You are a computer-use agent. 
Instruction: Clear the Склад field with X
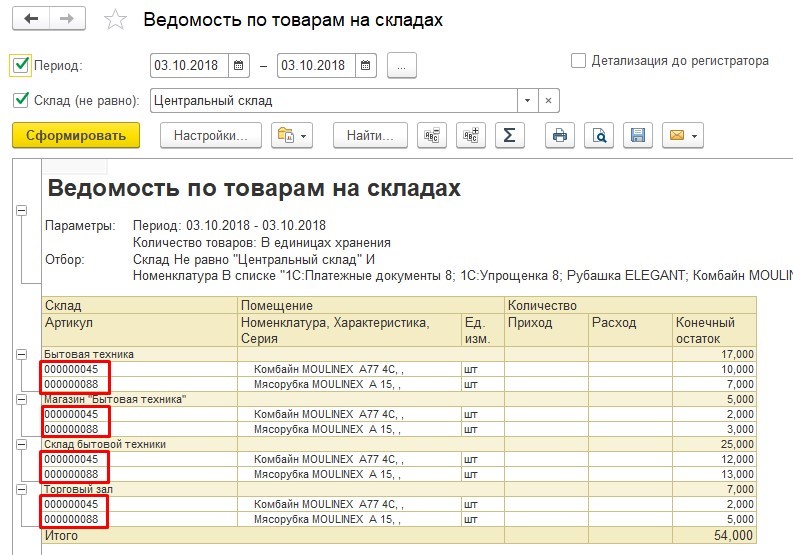click(549, 100)
